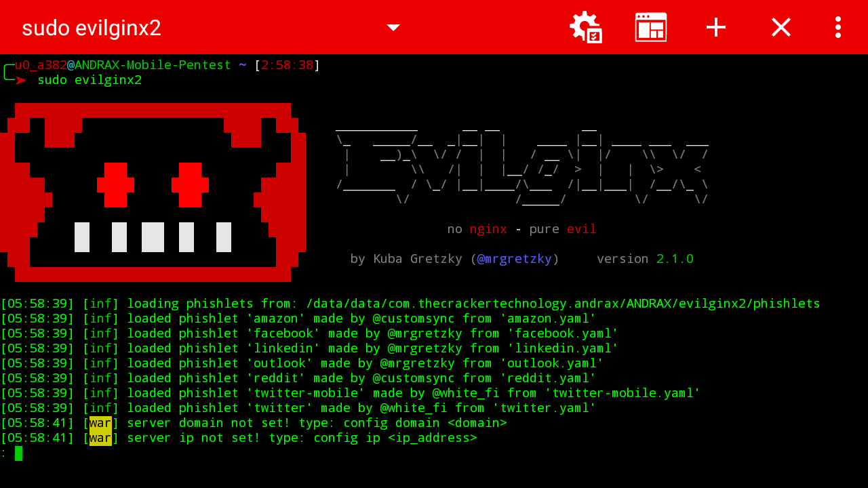Viewport: 868px width, 488px height.
Task: Click the 'war' tag on server ip line
Action: (x=100, y=438)
